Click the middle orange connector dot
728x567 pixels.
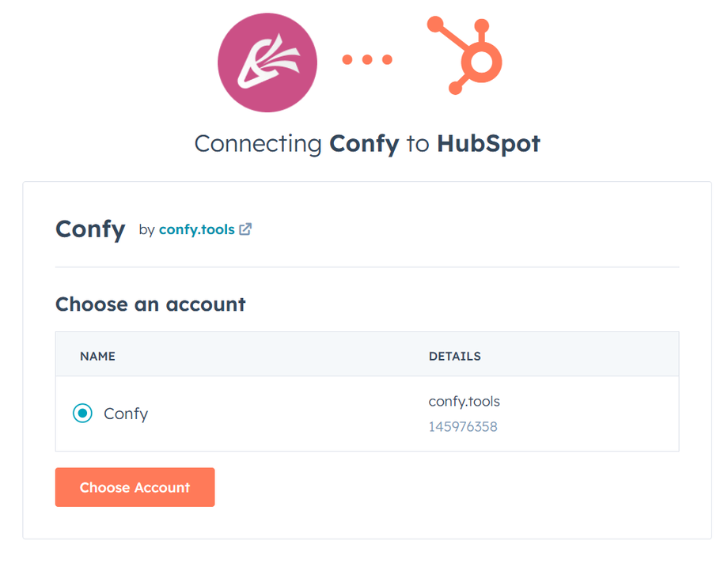(x=368, y=59)
